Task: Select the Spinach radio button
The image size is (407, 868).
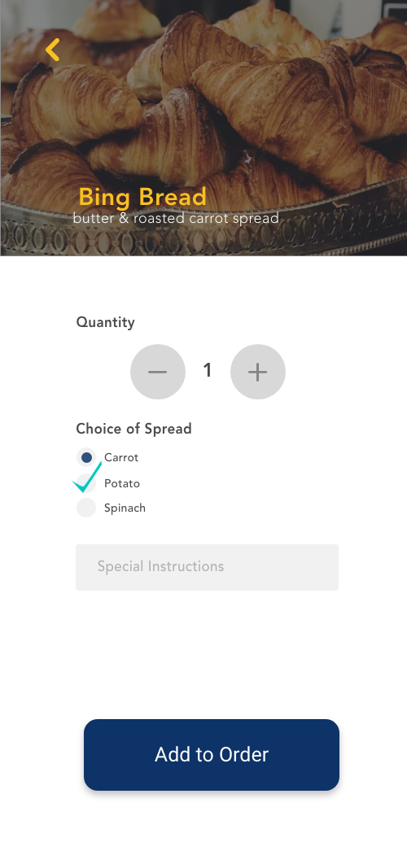Action: click(x=86, y=507)
